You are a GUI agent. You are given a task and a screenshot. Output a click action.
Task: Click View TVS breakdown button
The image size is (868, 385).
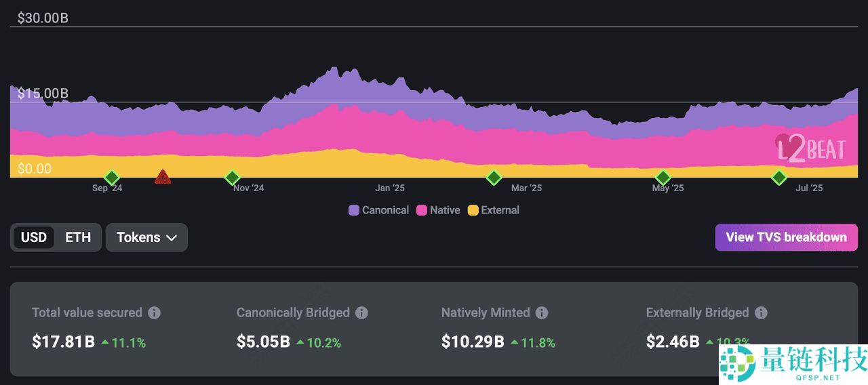(786, 237)
